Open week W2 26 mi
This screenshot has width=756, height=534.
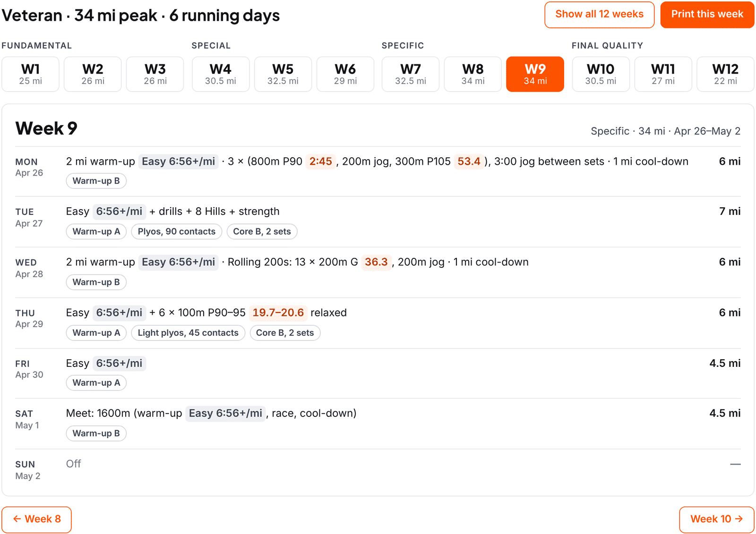pos(93,74)
